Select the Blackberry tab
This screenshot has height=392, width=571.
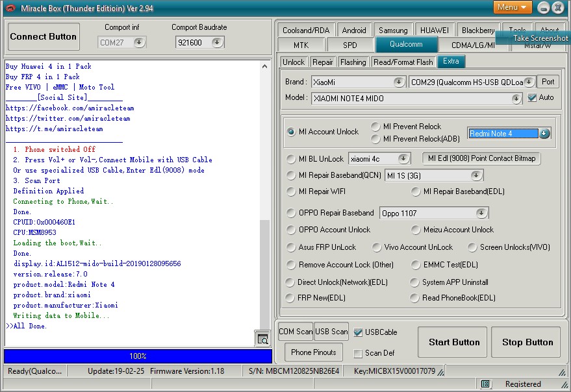(x=478, y=31)
